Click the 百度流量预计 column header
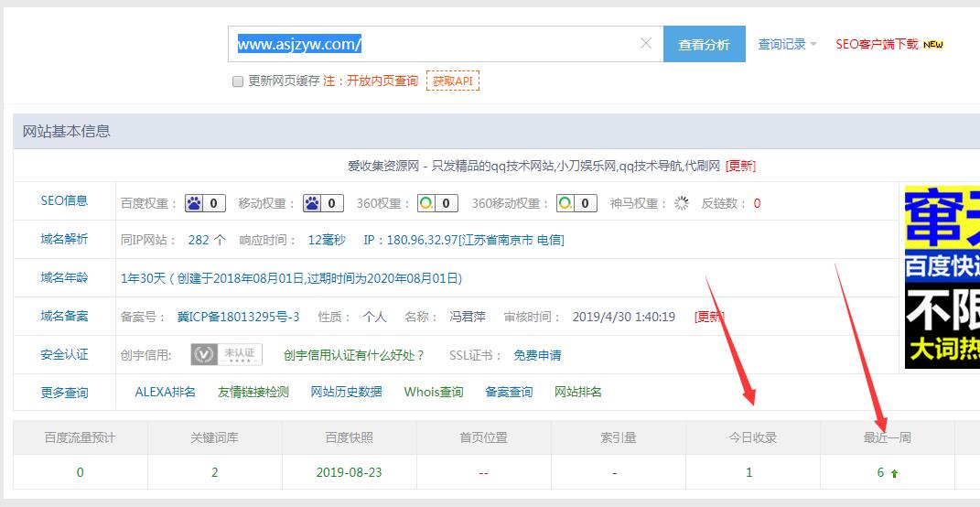 click(80, 437)
